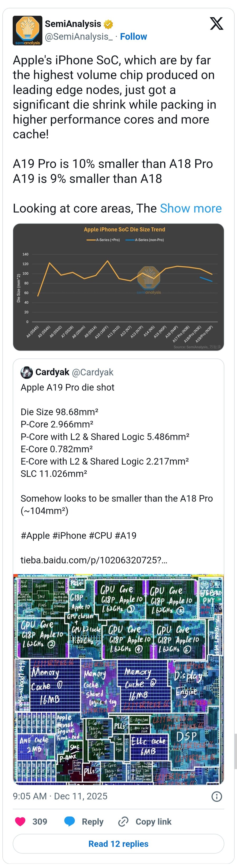This screenshot has width=237, height=868.
Task: Click the reply speech bubble icon
Action: coord(70,822)
